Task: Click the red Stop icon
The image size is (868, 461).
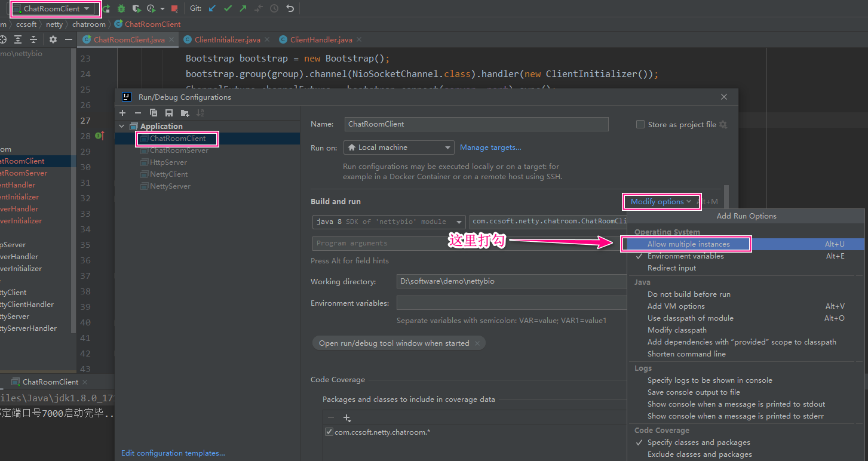Action: (x=174, y=9)
